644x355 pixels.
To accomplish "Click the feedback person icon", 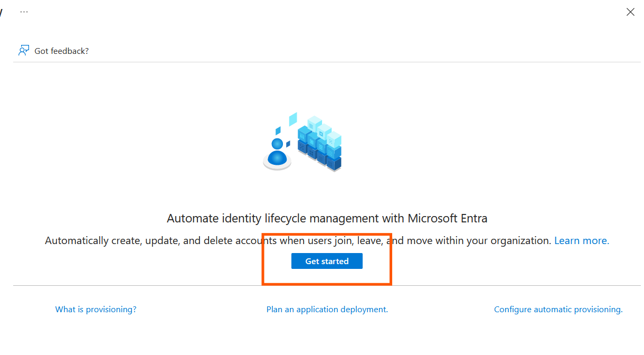I will pos(23,51).
